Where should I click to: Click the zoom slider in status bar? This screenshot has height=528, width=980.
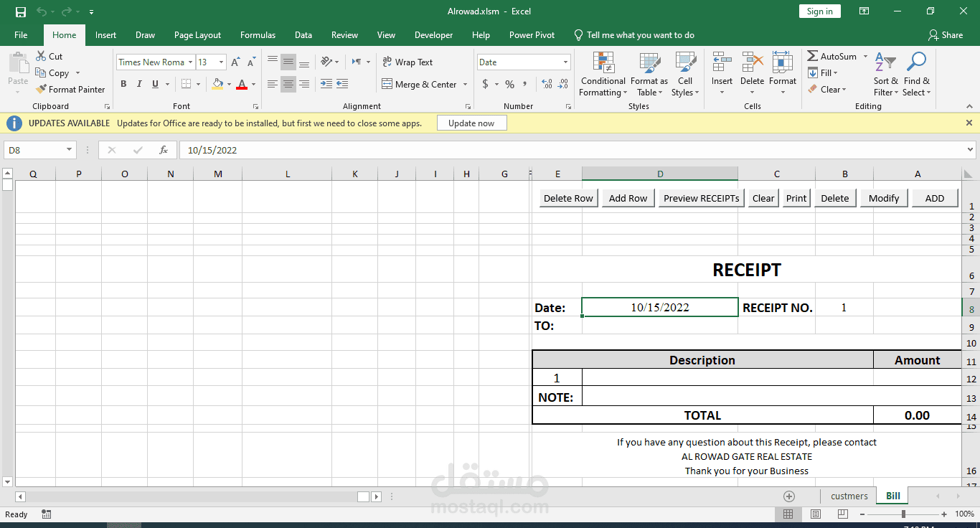pyautogui.click(x=903, y=514)
